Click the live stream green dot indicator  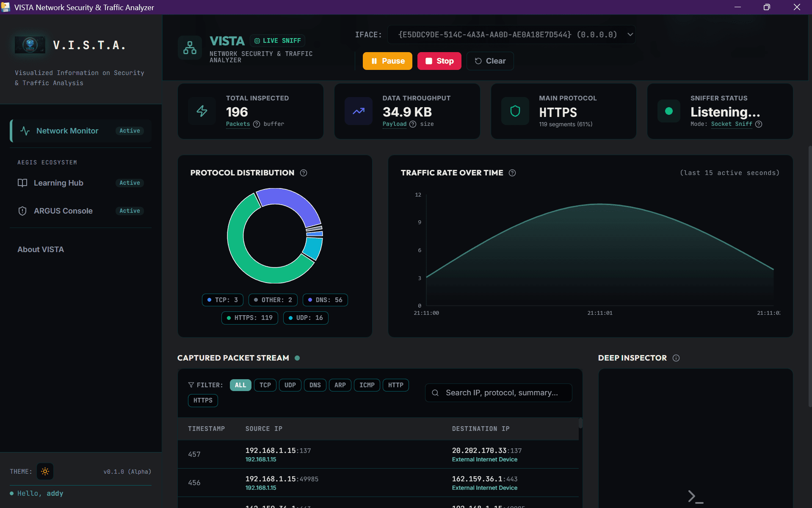[x=297, y=358]
